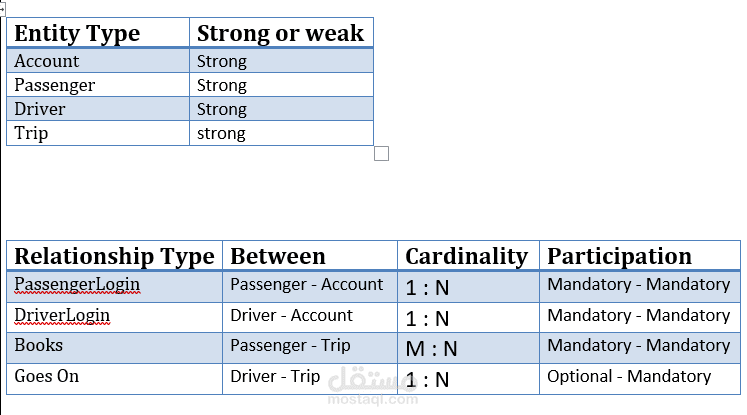The image size is (747, 415).
Task: Click the "Strong or weak" header cell
Action: 280,33
